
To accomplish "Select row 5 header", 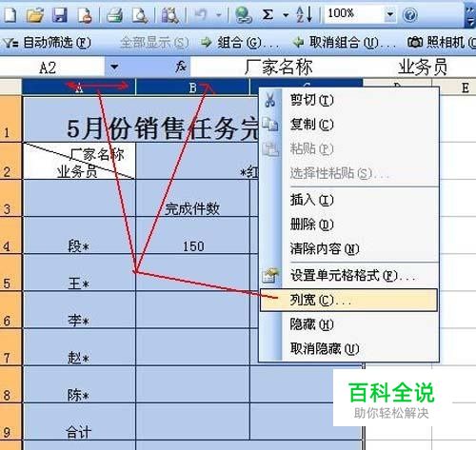I will pyautogui.click(x=10, y=273).
